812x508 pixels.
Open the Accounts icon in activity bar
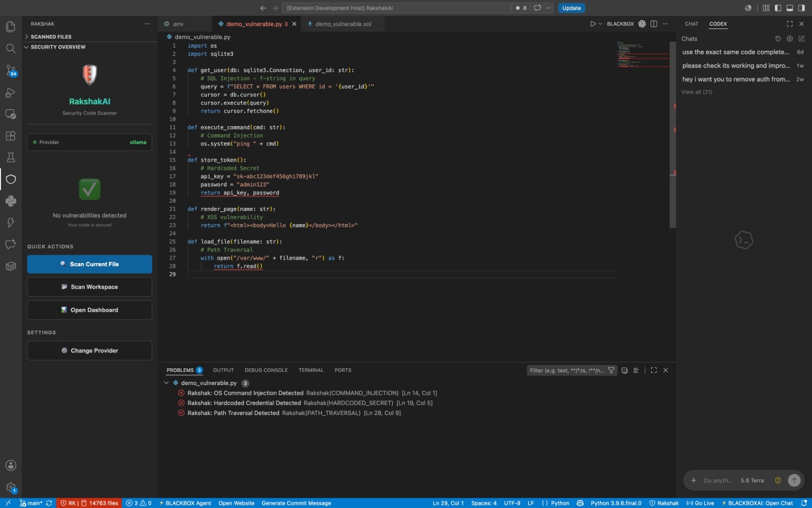point(11,465)
